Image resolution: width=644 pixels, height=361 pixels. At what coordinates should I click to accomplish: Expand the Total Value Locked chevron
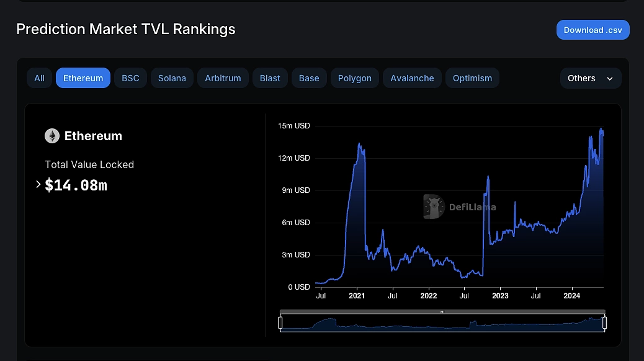click(38, 184)
